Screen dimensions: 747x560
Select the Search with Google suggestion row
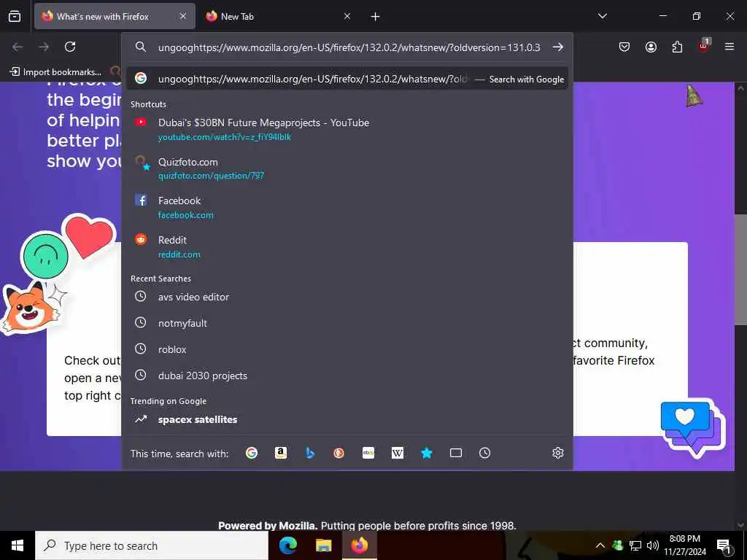coord(347,79)
